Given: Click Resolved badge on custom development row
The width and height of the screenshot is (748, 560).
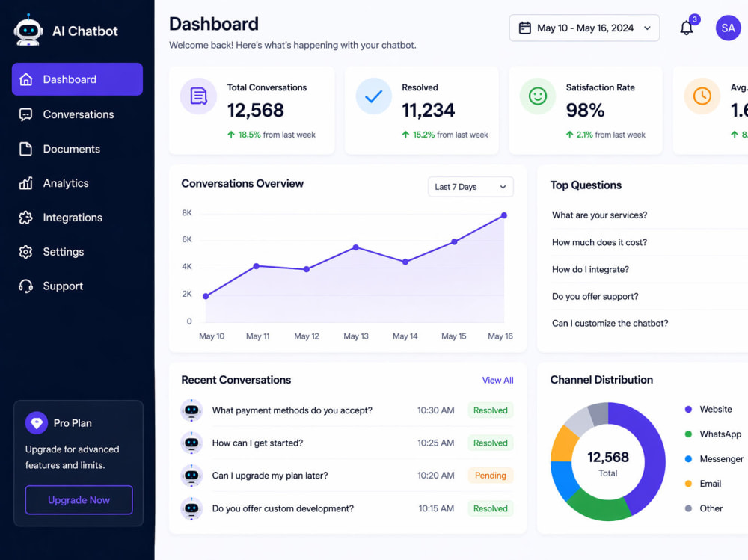Looking at the screenshot, I should [491, 508].
